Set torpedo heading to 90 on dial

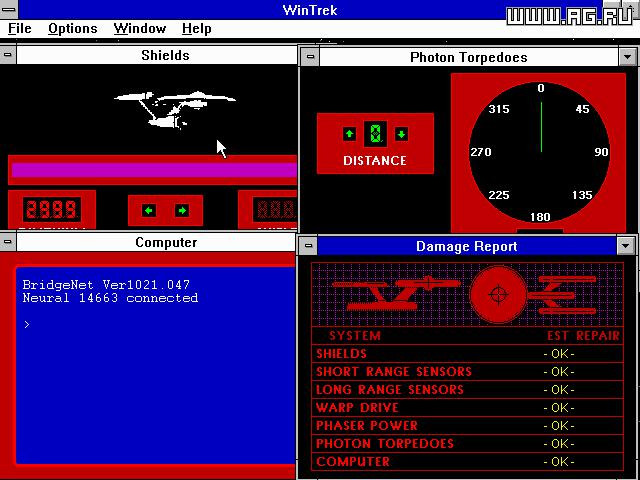click(x=601, y=152)
